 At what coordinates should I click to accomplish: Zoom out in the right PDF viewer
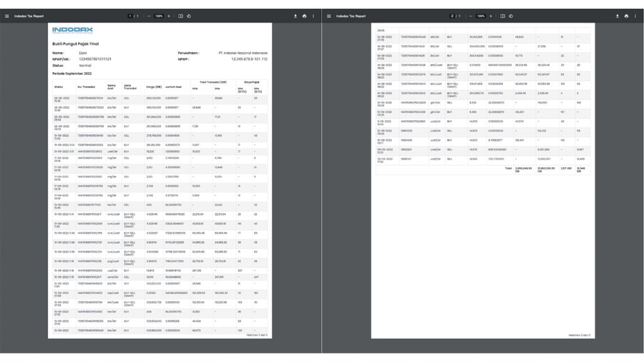(x=470, y=16)
